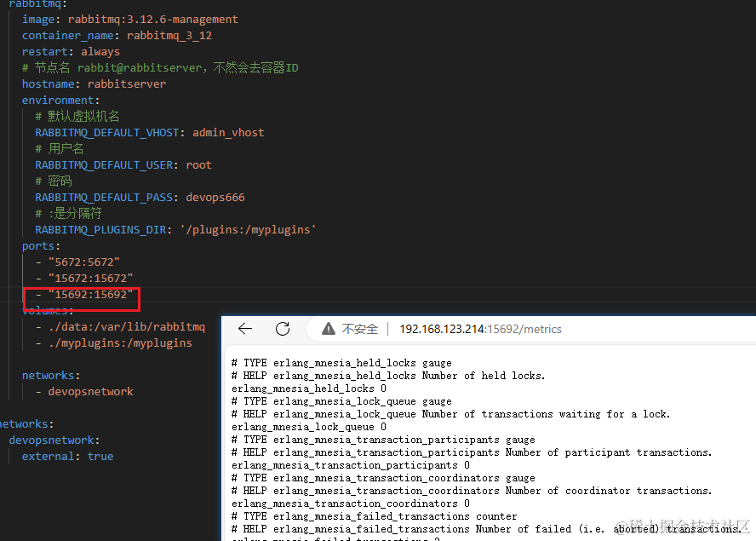The image size is (756, 541).
Task: Click the HELP erlang_mnesia_held_locks line
Action: (x=388, y=376)
